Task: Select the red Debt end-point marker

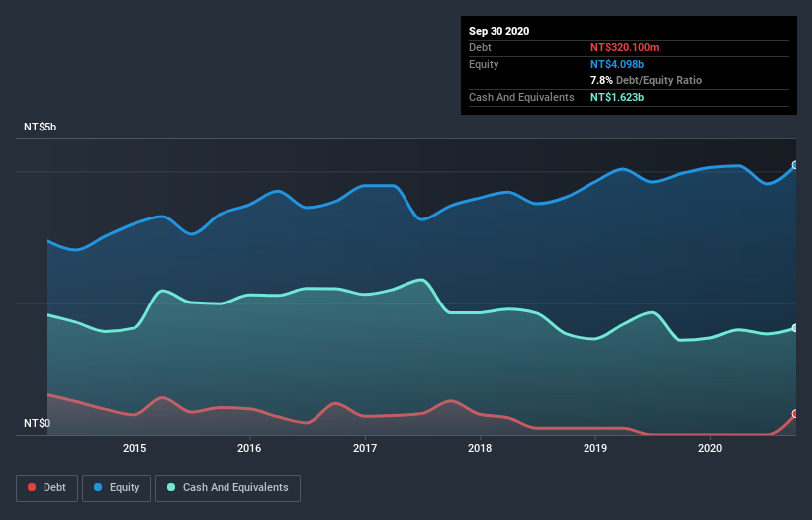Action: 795,414
